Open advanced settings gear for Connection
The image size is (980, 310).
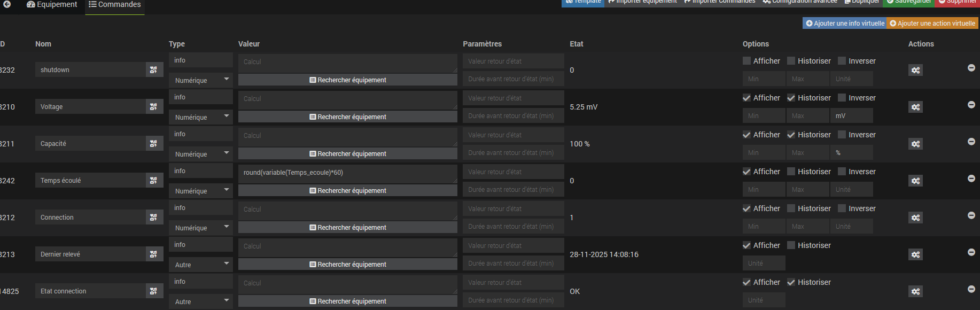[x=915, y=218]
